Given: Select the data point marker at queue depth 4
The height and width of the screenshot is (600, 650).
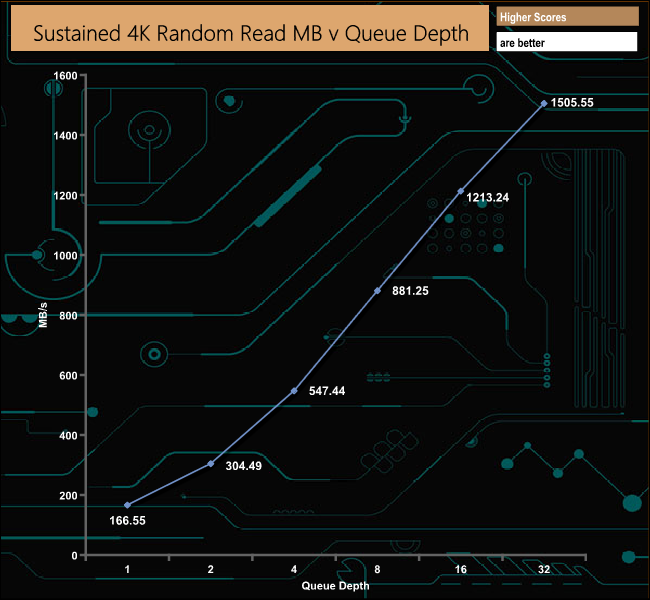Looking at the screenshot, I should (294, 391).
